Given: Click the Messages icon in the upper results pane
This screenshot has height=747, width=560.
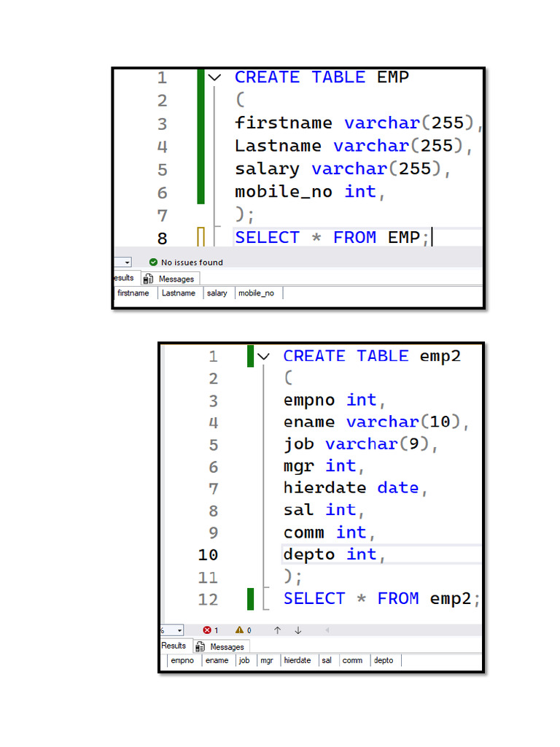Looking at the screenshot, I should pos(149,279).
